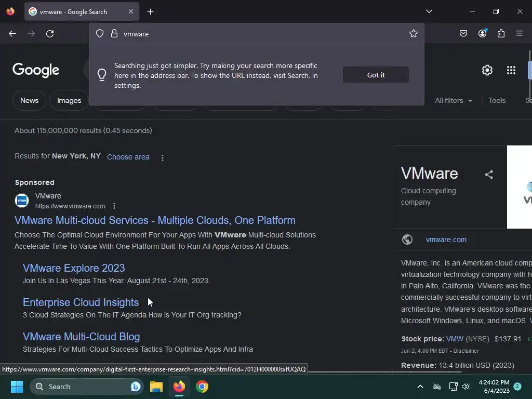Open the Google apps grid
Viewport: 532px width, 399px height.
(511, 70)
